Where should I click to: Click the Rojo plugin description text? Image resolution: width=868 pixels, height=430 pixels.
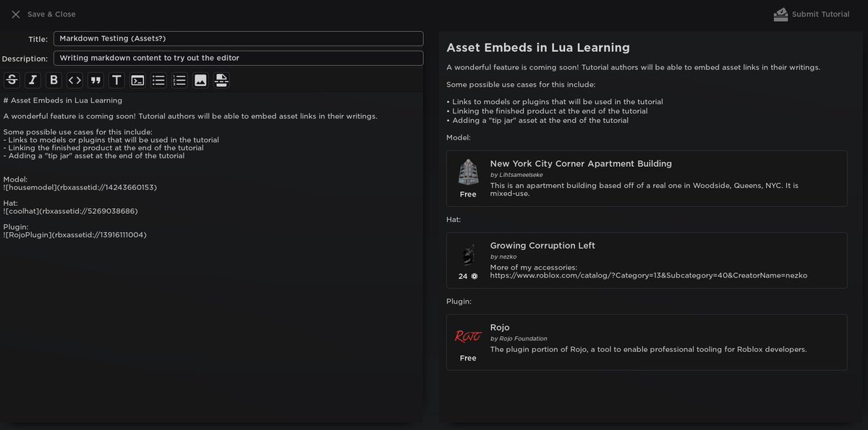pyautogui.click(x=648, y=349)
